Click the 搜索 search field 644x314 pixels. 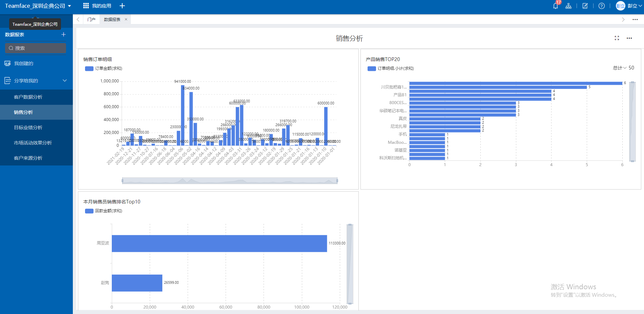tap(36, 48)
